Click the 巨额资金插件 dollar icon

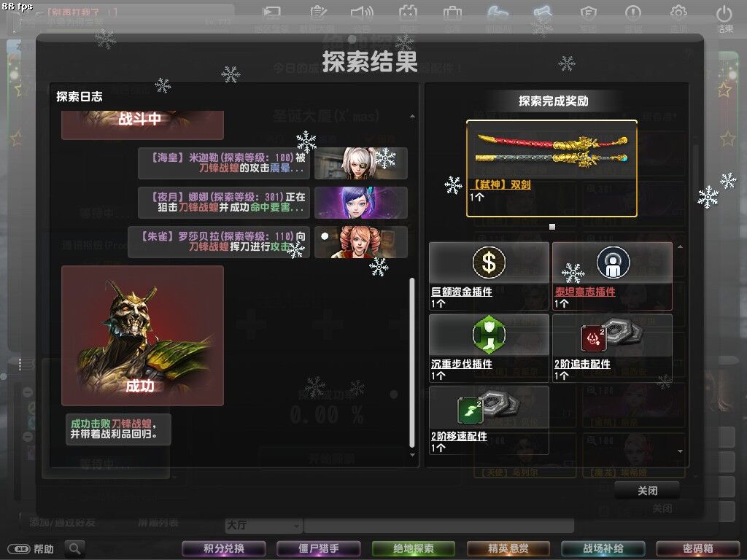pos(489,262)
